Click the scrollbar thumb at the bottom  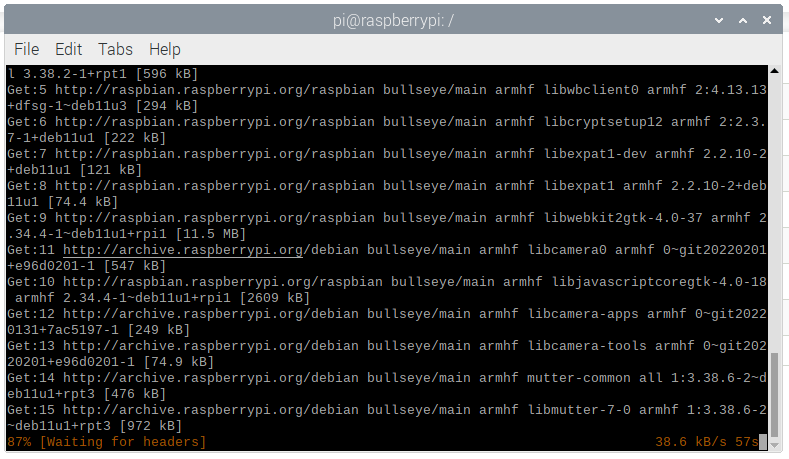774,394
